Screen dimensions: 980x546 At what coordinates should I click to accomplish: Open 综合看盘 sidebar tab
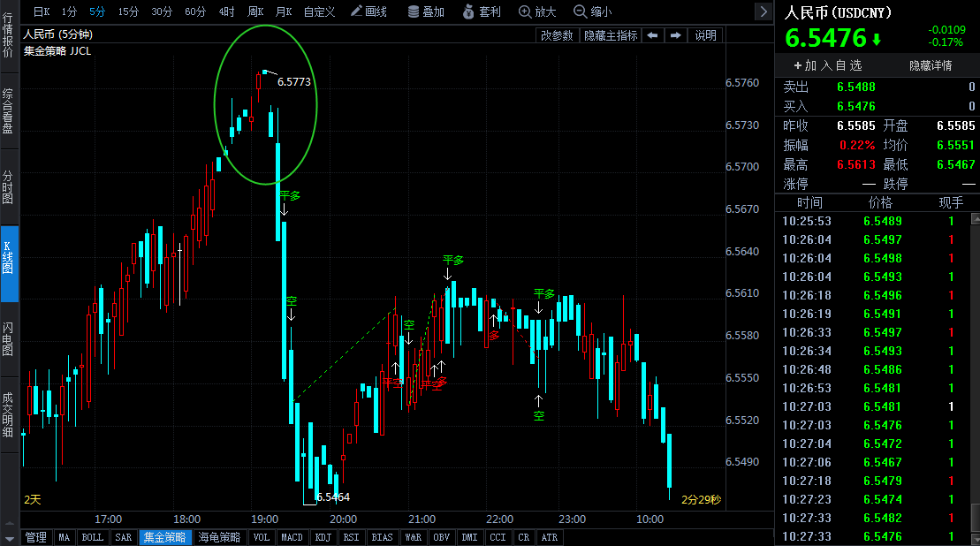[8, 110]
